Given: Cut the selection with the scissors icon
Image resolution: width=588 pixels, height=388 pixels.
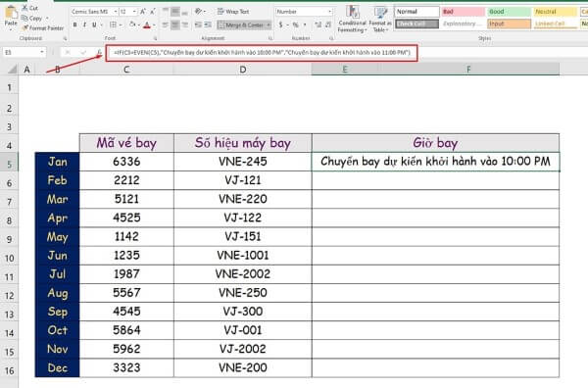Looking at the screenshot, I should point(24,8).
